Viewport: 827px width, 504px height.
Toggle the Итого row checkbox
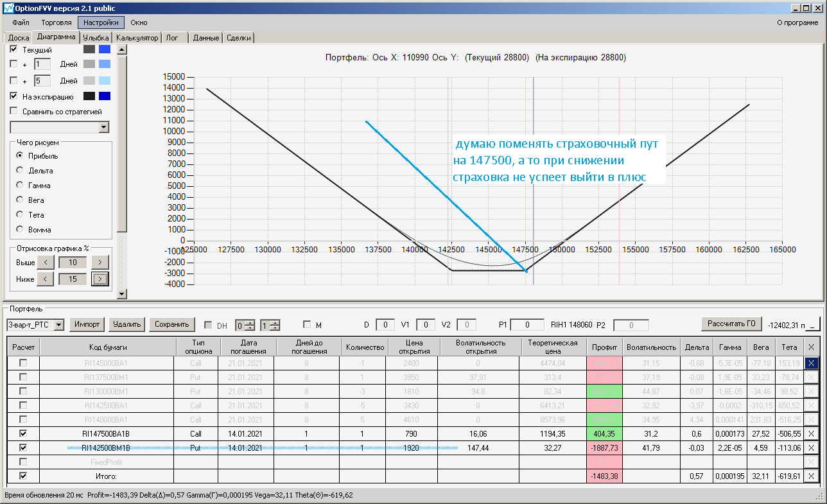point(23,476)
